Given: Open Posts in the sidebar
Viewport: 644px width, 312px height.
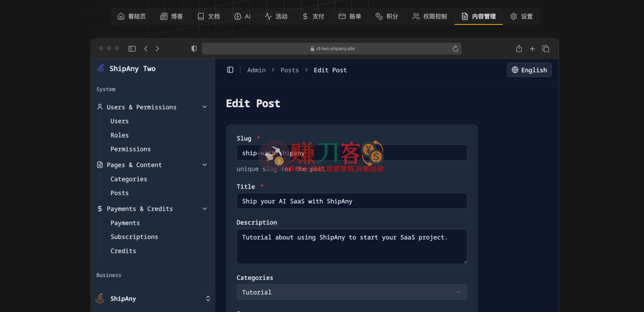Looking at the screenshot, I should point(120,193).
